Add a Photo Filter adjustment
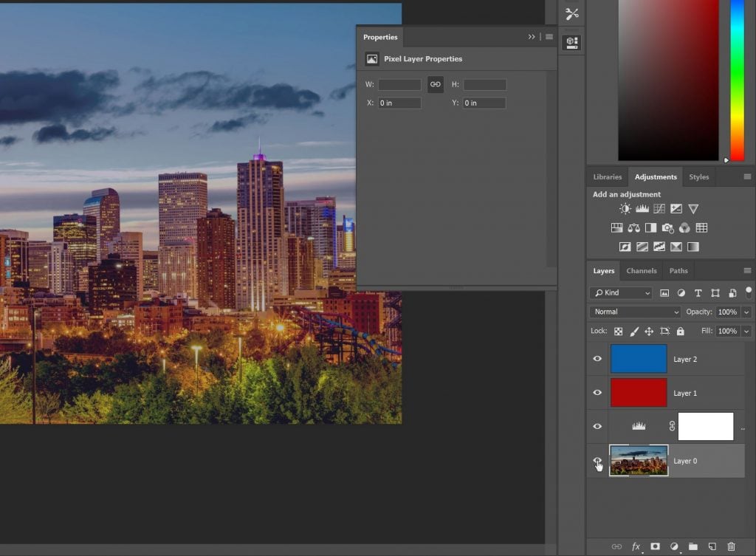Screen dimensions: 756x556 (x=668, y=228)
